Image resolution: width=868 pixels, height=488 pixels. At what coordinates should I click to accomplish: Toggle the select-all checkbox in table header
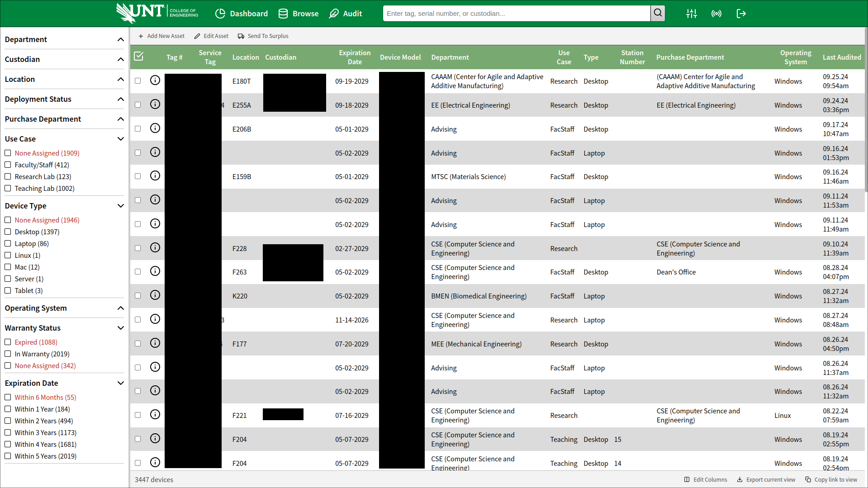click(139, 56)
